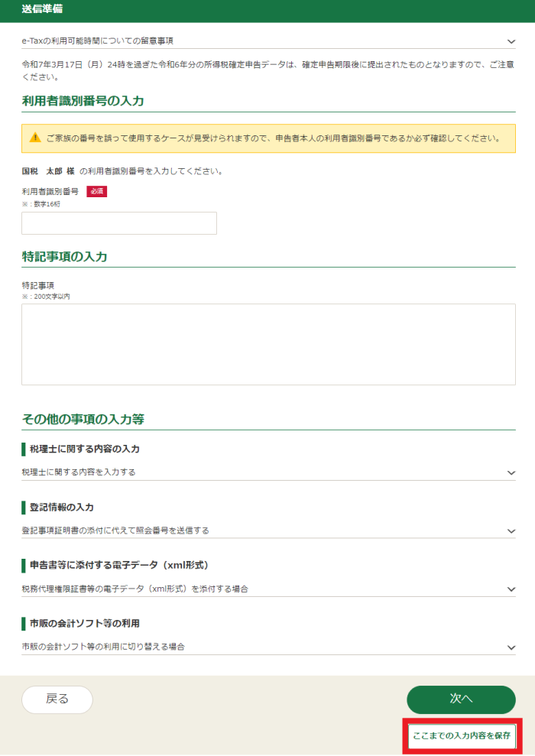The width and height of the screenshot is (535, 756).
Task: Expand 税務代理権限証書等の電子データ を添付する場合
Action: coord(135,589)
